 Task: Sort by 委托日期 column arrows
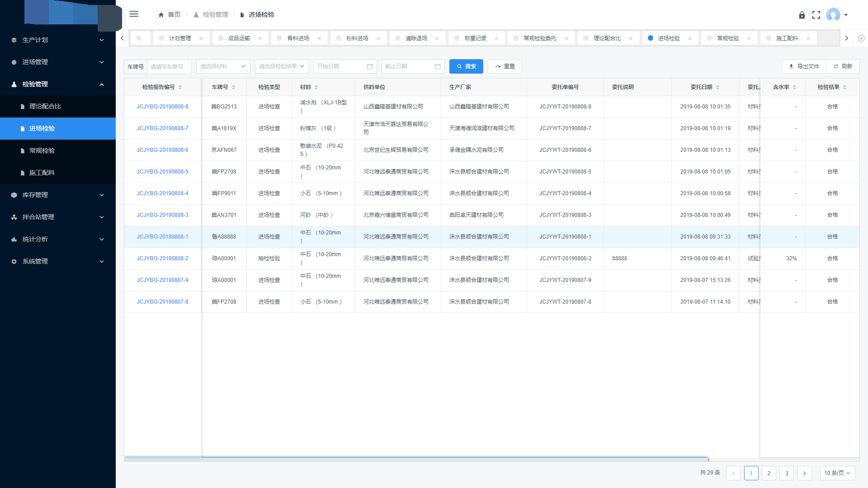tap(717, 87)
